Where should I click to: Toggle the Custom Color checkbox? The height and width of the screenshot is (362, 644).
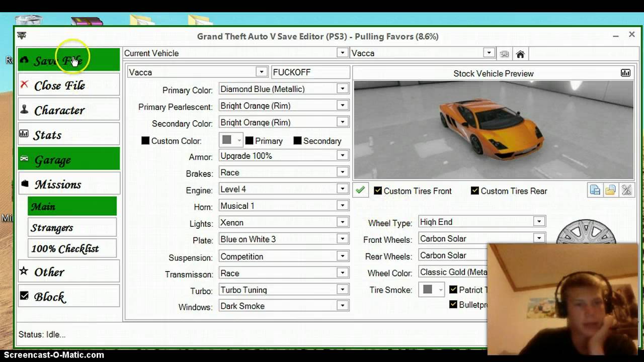point(145,141)
